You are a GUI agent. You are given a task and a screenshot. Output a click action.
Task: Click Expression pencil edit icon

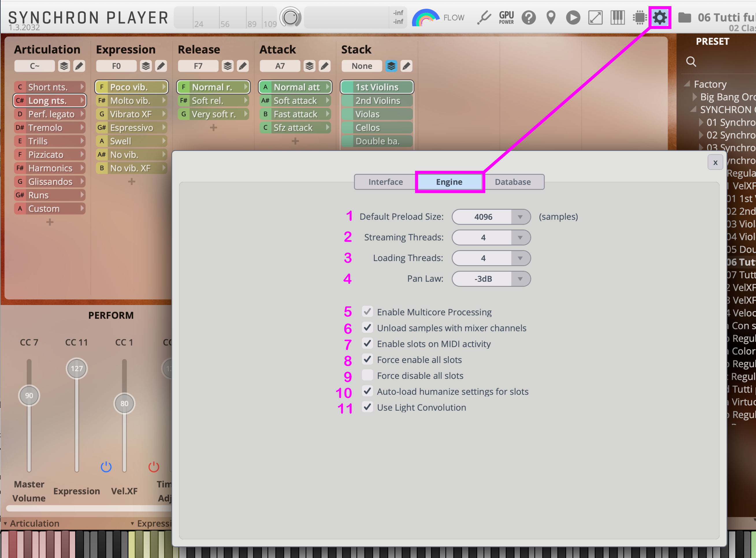tap(161, 66)
